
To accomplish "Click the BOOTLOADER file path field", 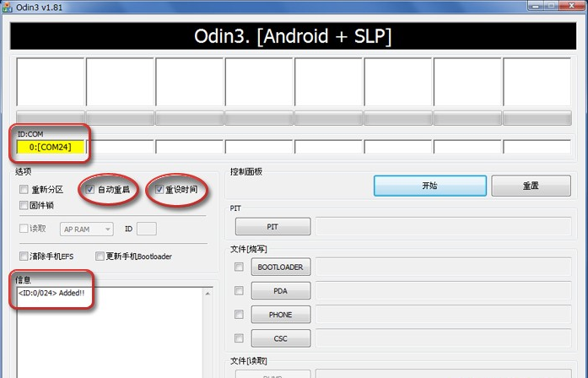I will 444,267.
